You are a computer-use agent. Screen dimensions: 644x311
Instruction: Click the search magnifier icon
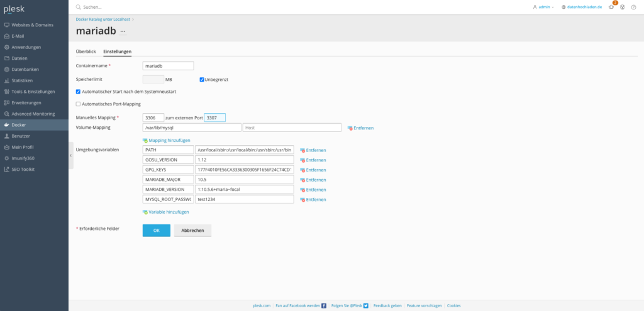click(x=78, y=7)
